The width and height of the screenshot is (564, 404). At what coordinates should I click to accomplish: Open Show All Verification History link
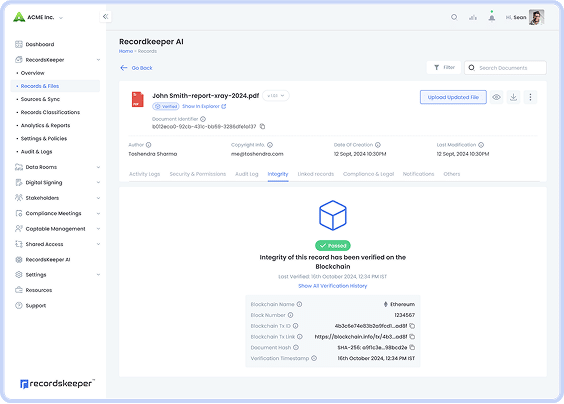pyautogui.click(x=333, y=286)
